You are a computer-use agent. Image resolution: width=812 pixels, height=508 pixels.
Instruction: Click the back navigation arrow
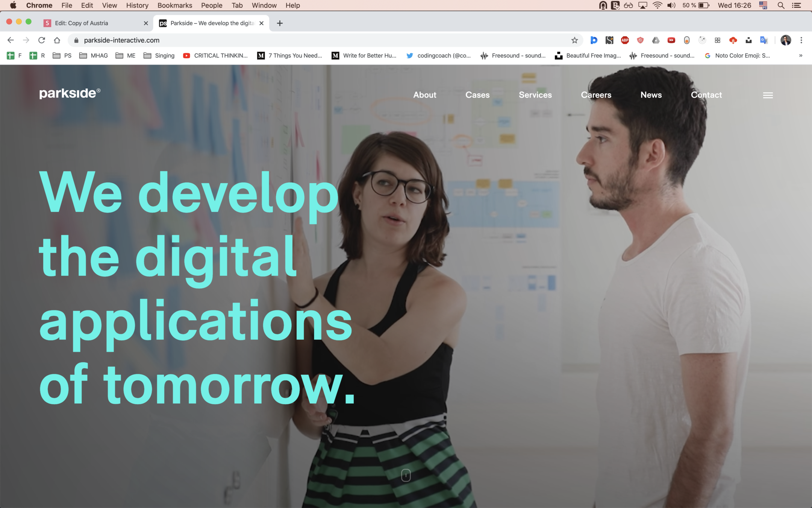[11, 40]
